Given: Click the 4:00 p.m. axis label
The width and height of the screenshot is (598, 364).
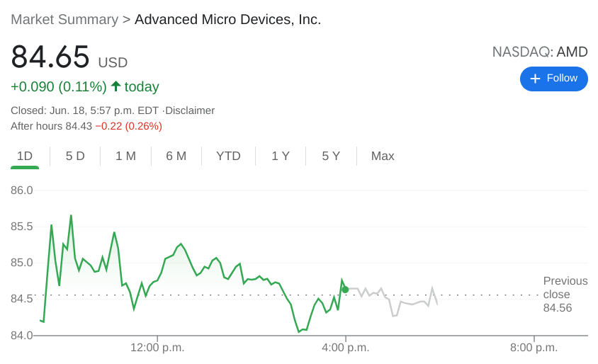Looking at the screenshot, I should [x=346, y=348].
